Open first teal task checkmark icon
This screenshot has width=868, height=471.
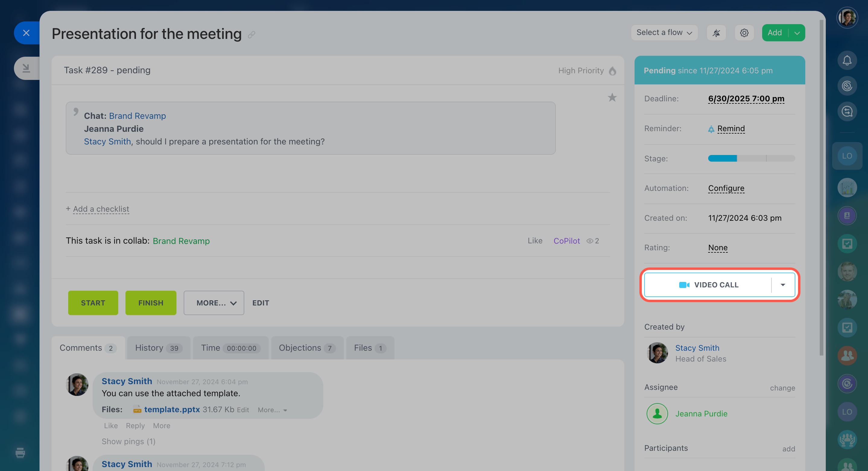(x=847, y=244)
